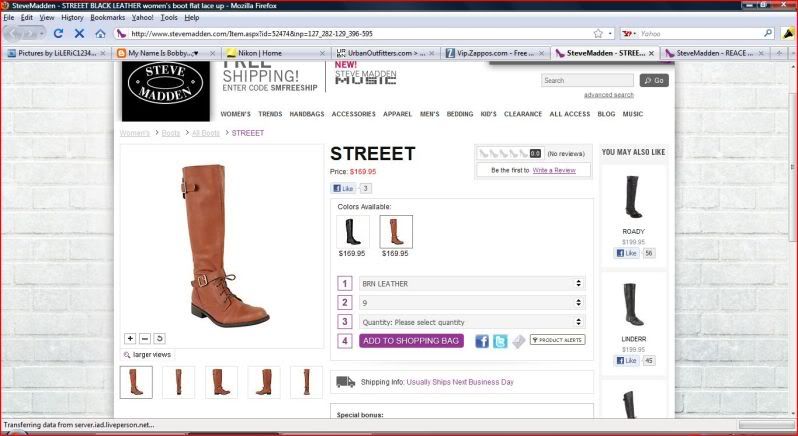798x436 pixels.
Task: Select the first boot thumbnail view
Action: (x=136, y=382)
